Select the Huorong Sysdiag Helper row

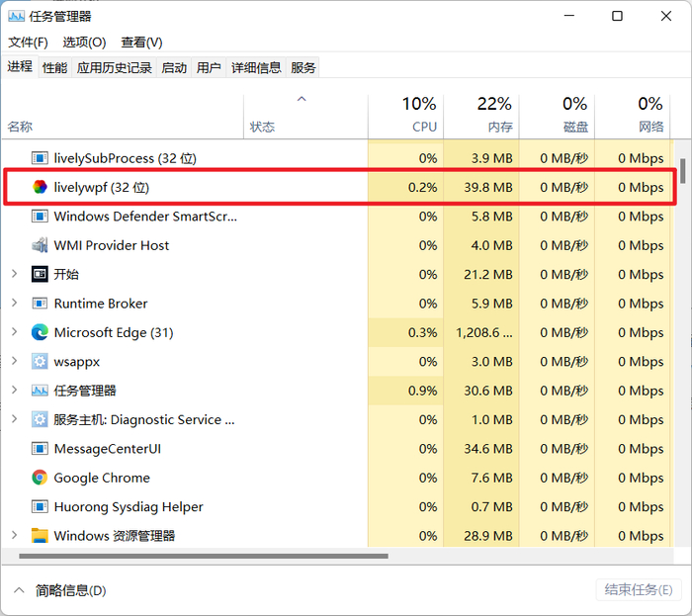pyautogui.click(x=338, y=506)
